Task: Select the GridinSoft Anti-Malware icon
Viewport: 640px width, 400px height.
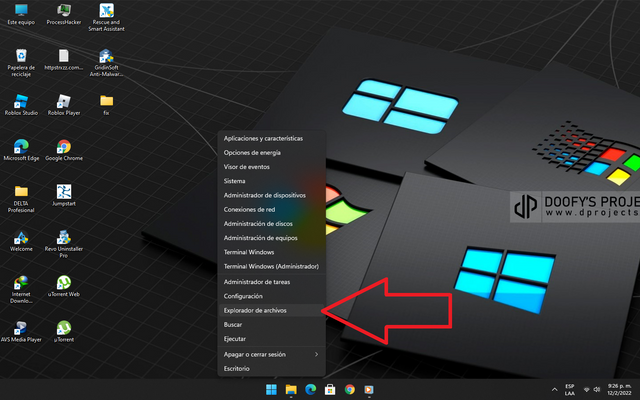Action: point(106,62)
